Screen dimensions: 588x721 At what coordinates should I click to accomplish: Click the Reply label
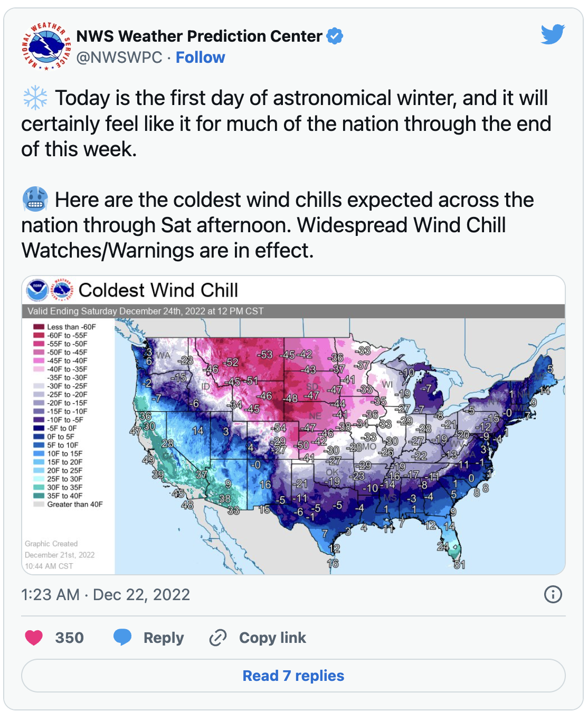pos(164,638)
